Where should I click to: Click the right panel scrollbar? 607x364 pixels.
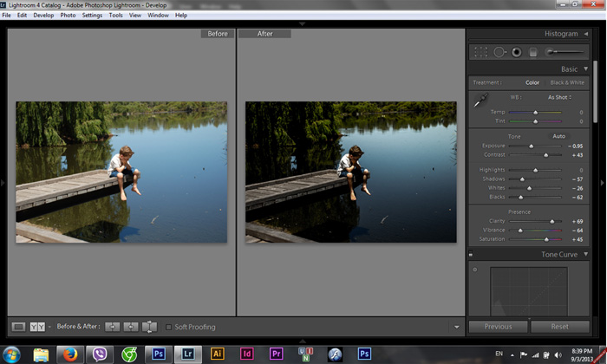[x=595, y=92]
